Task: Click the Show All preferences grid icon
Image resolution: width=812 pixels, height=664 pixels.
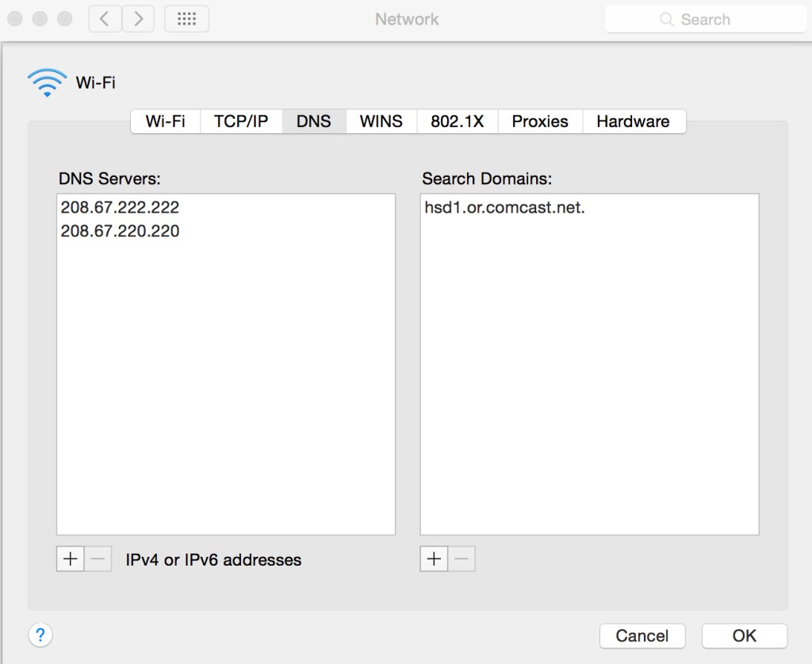Action: (x=186, y=18)
